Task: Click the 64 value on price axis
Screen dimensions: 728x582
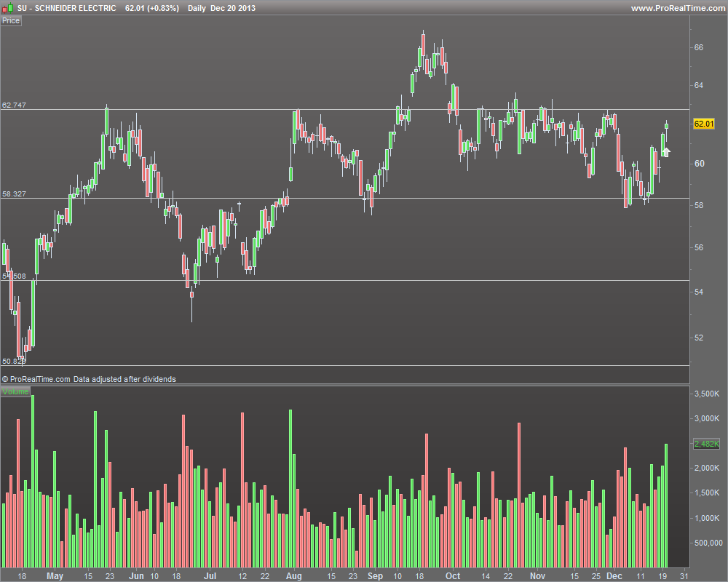Action: coord(699,85)
